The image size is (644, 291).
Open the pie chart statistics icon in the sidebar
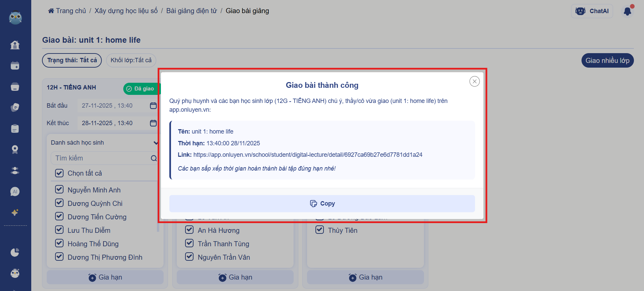point(15,252)
